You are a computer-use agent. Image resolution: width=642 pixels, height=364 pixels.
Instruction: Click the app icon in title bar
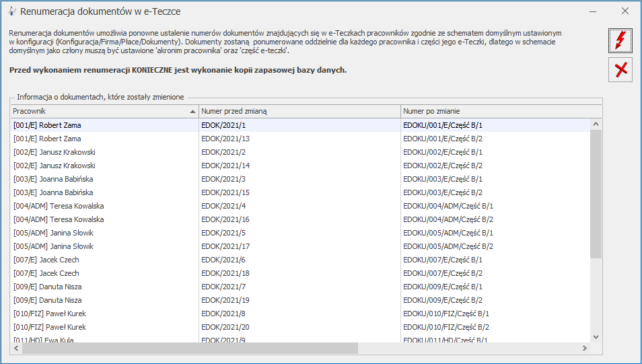[11, 11]
